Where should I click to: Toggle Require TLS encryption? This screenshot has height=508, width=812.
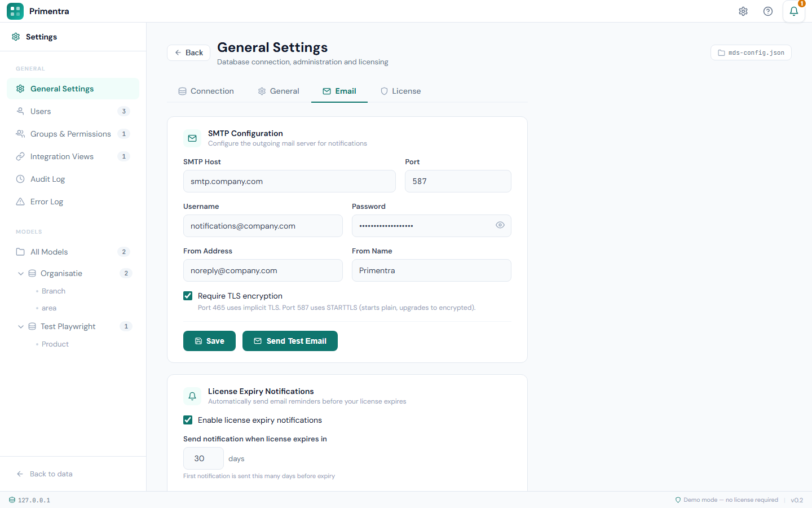coord(187,295)
